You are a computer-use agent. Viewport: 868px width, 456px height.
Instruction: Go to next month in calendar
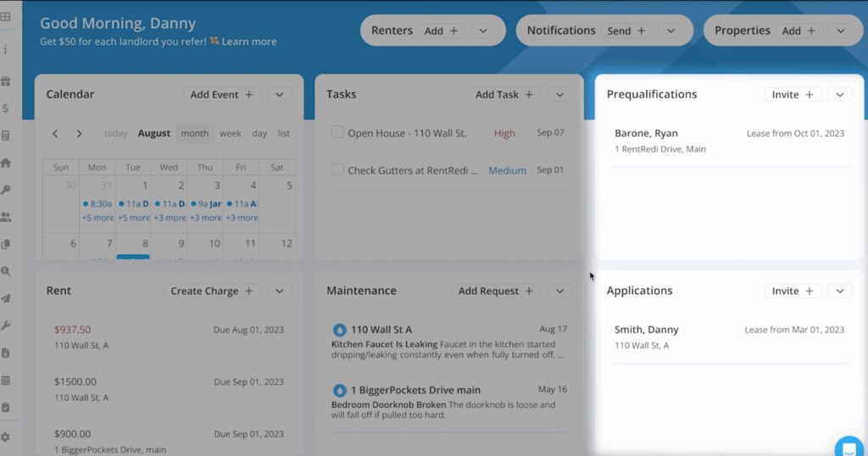point(79,133)
